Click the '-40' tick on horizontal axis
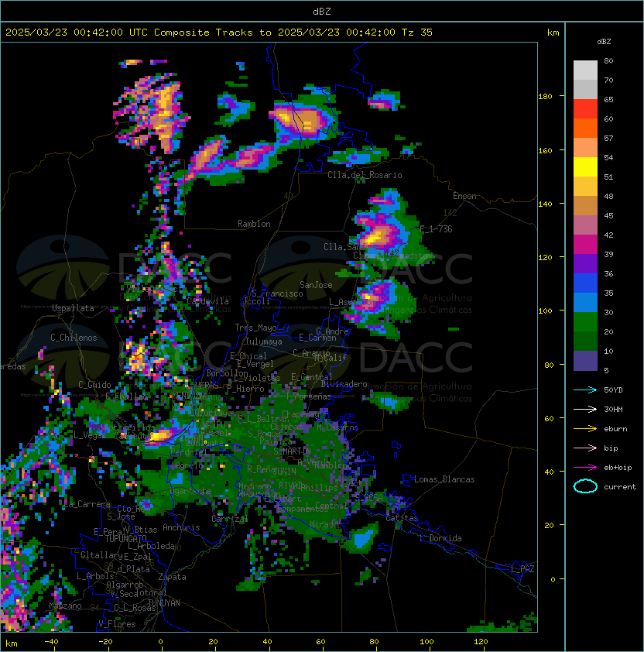Image resolution: width=644 pixels, height=652 pixels. click(51, 642)
